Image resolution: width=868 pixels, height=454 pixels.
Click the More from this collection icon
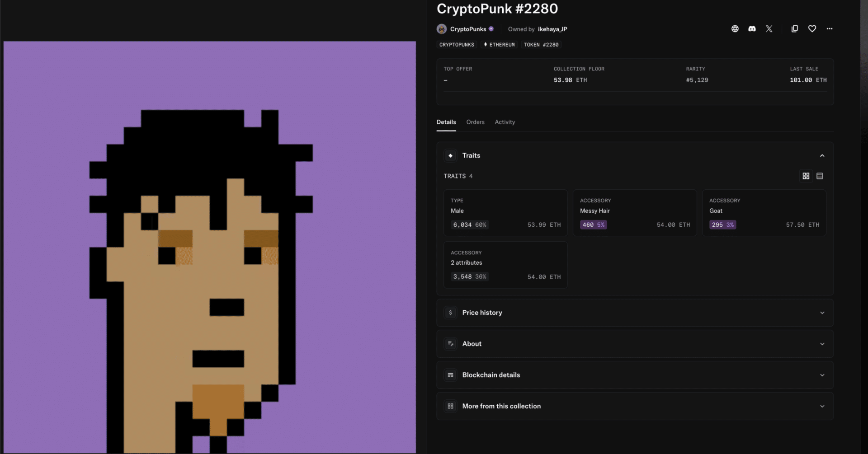[x=450, y=406]
